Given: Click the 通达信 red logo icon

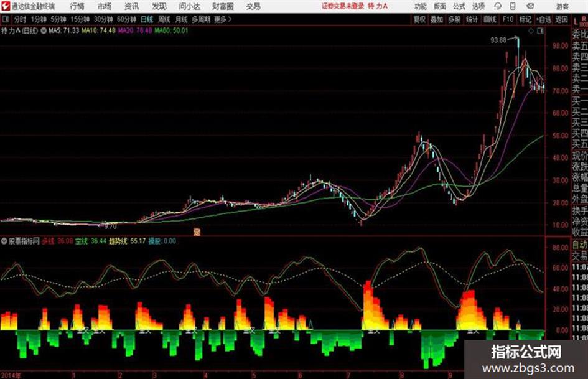Looking at the screenshot, I should click(x=5, y=6).
